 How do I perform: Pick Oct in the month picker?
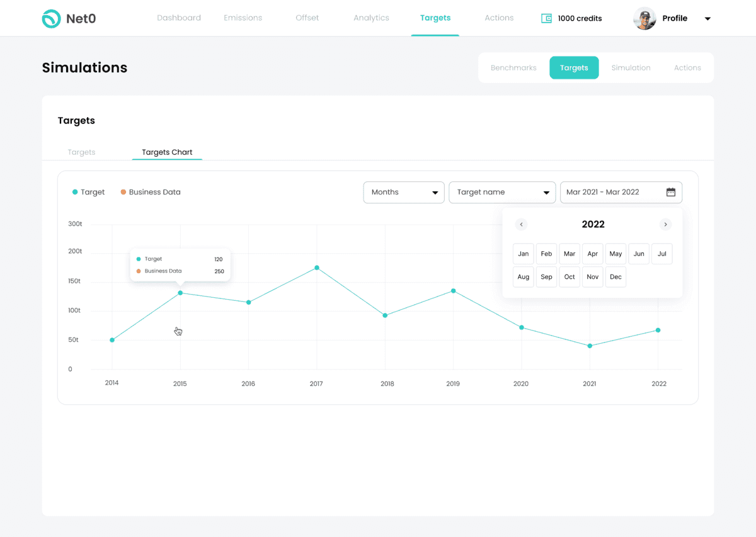pos(570,277)
